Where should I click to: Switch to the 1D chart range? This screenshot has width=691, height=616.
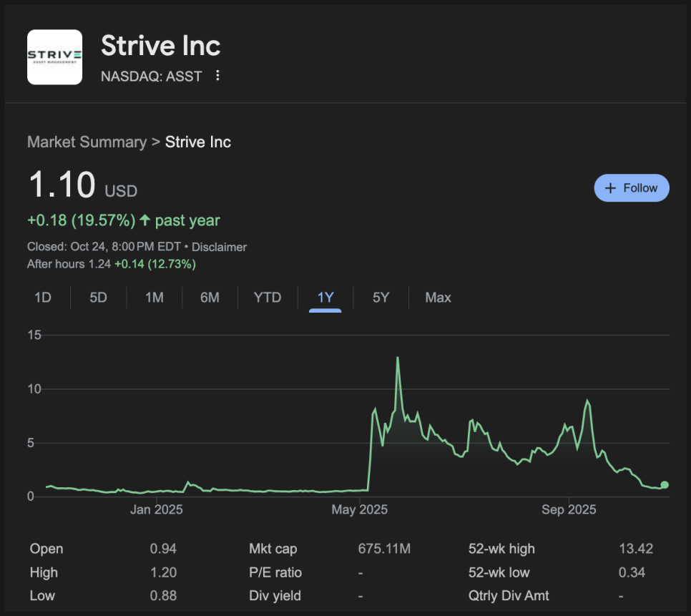click(x=43, y=298)
